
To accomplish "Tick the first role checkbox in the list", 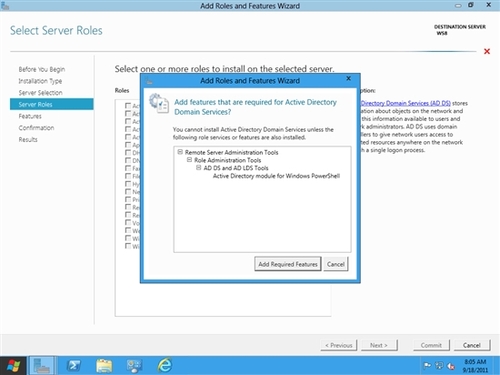I will (128, 106).
